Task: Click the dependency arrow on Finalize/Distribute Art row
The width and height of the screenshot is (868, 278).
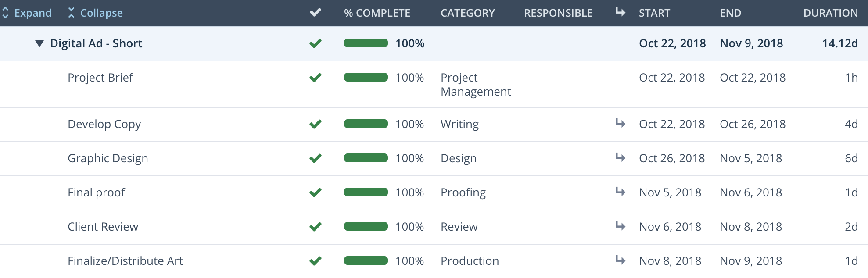Action: pyautogui.click(x=620, y=260)
